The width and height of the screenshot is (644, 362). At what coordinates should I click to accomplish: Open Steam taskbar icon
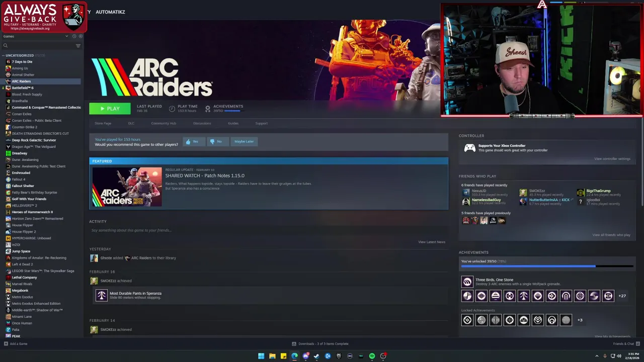316,356
